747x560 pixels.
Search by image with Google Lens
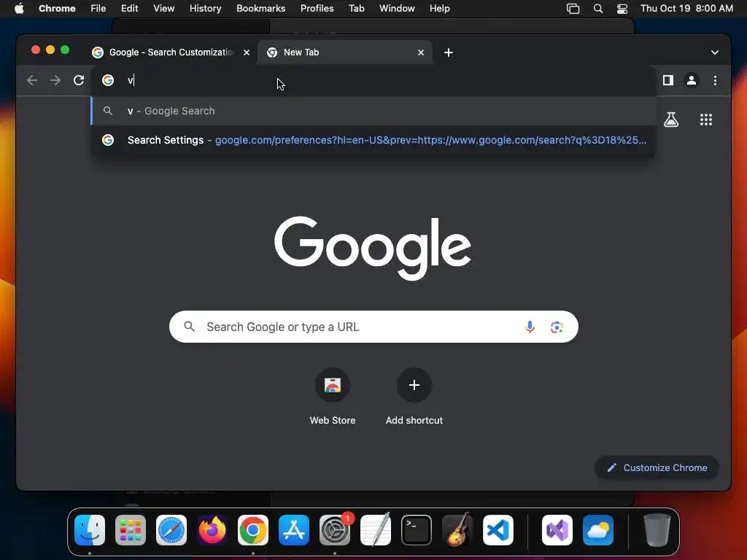[x=557, y=327]
